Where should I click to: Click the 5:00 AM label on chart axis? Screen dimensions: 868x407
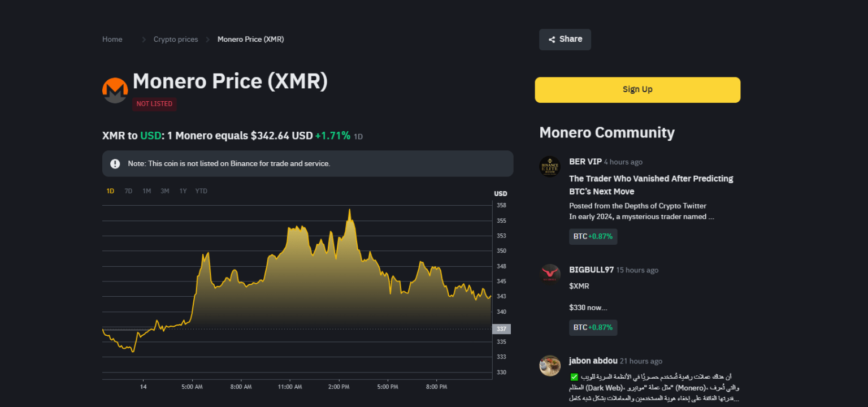[192, 387]
